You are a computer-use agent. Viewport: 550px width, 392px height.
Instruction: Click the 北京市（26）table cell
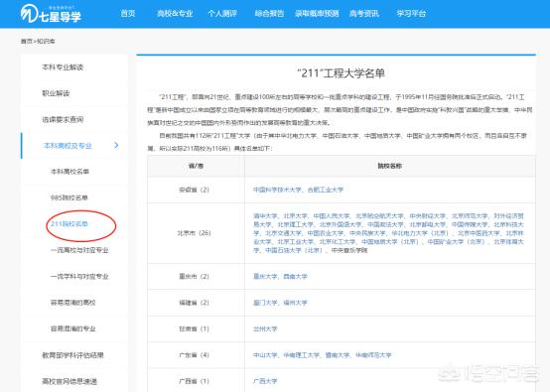(x=196, y=233)
